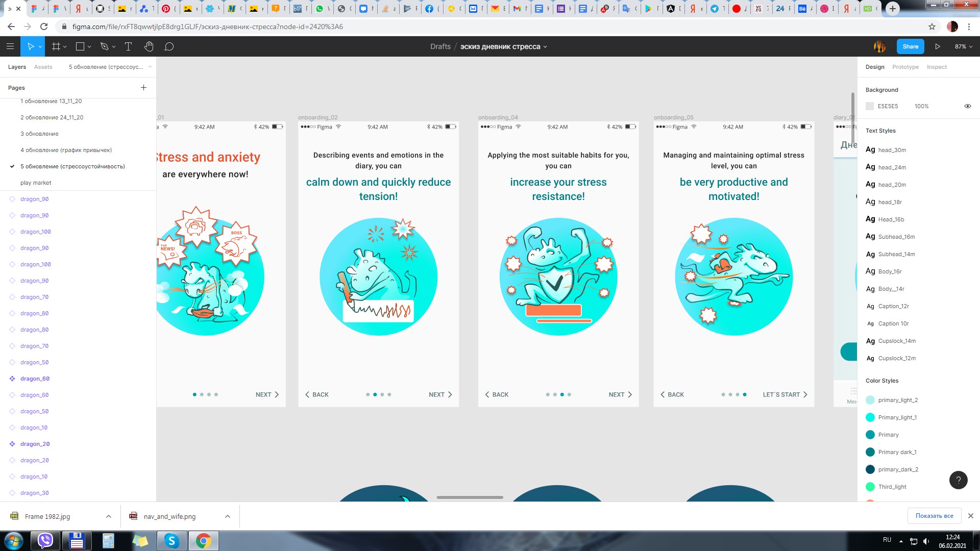Open nav_and_wife.png download options arrow

pyautogui.click(x=228, y=516)
